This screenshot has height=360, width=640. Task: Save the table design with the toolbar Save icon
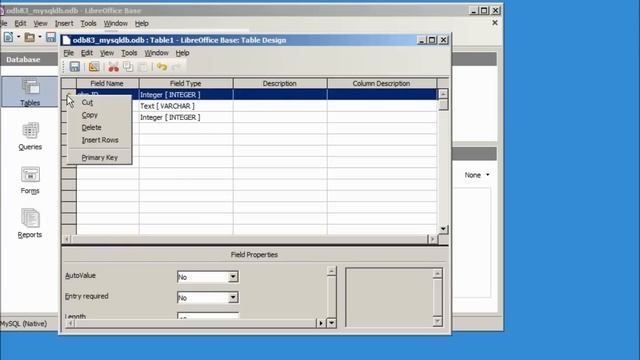(75, 67)
